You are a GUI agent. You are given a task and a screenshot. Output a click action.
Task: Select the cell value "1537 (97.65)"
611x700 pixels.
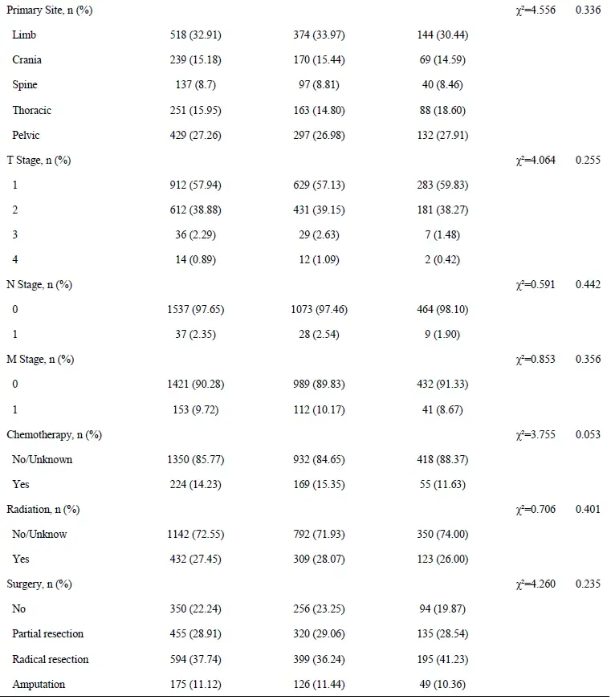(189, 309)
